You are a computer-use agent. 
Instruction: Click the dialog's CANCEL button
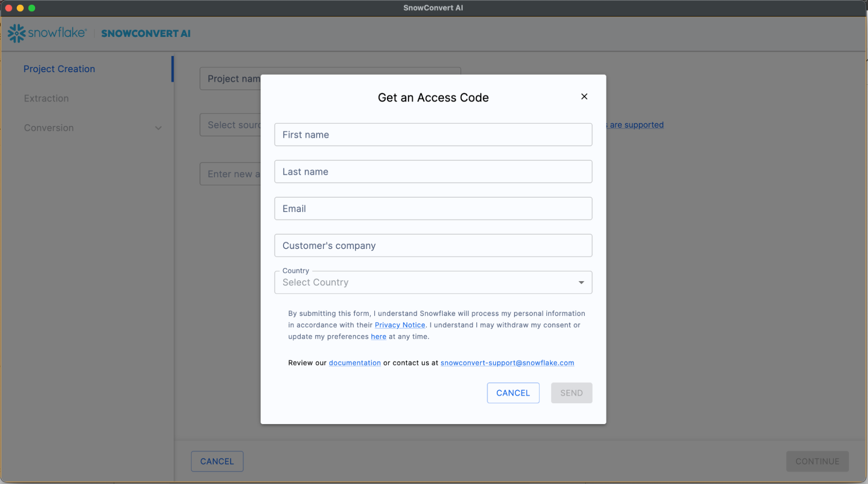pyautogui.click(x=513, y=393)
